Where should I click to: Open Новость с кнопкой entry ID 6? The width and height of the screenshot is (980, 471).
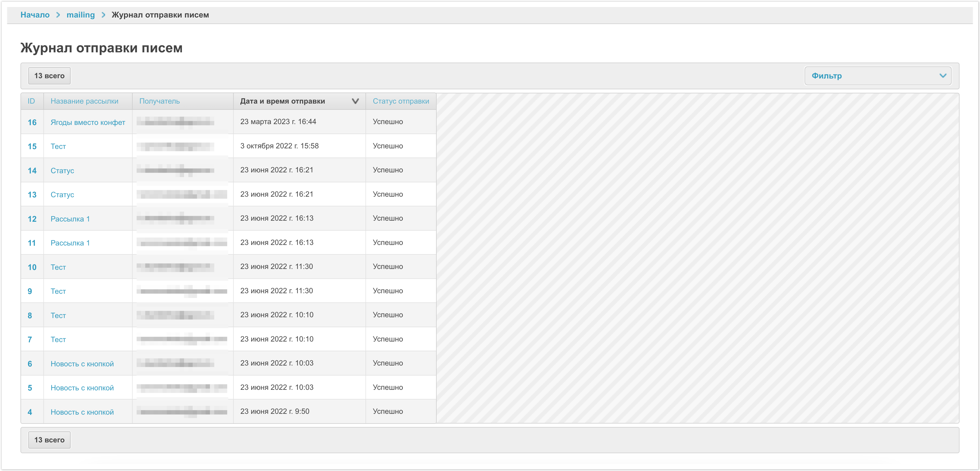[82, 364]
